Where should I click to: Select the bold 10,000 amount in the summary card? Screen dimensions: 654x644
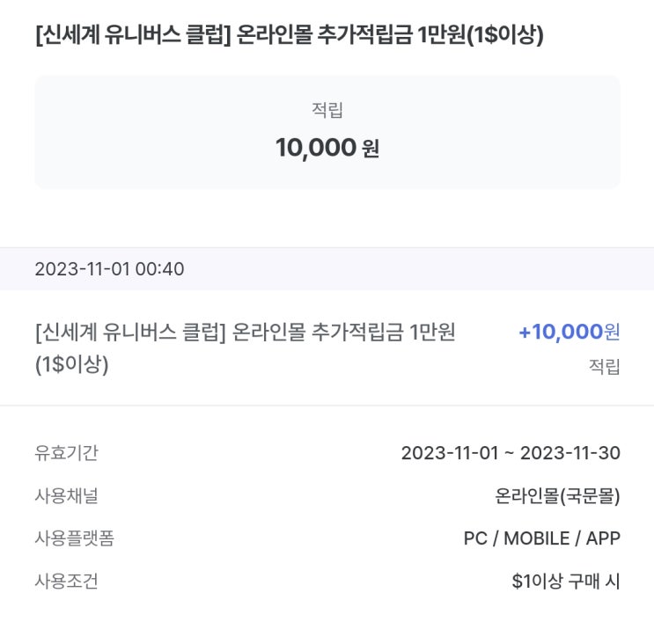coord(315,148)
